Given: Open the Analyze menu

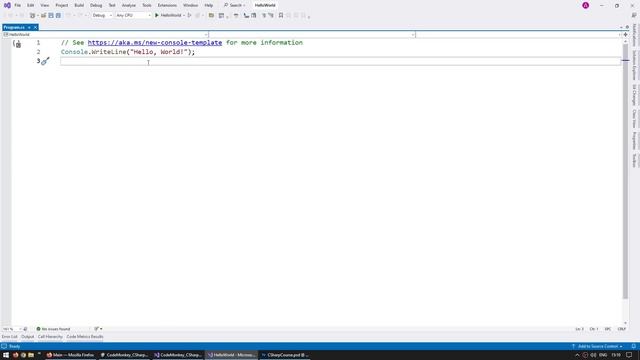Looking at the screenshot, I should (129, 5).
